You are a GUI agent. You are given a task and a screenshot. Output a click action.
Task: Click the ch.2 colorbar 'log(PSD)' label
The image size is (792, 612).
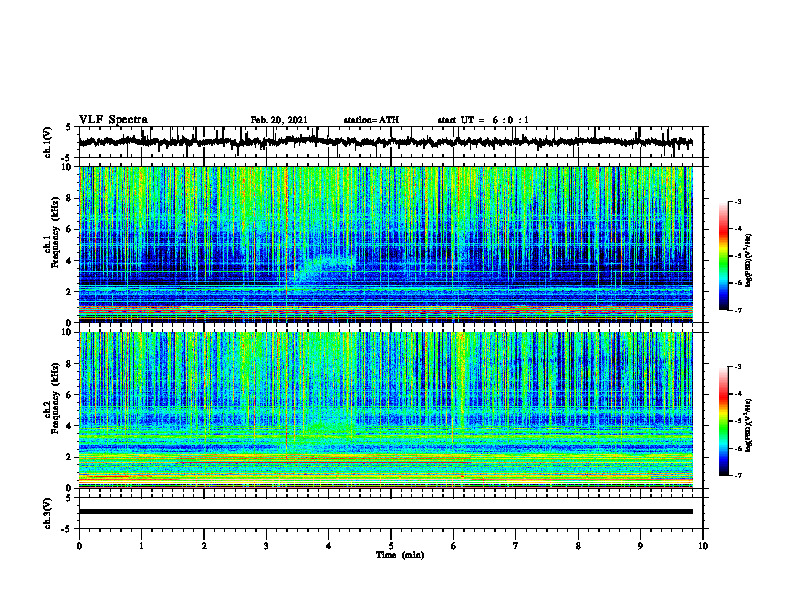pyautogui.click(x=748, y=424)
